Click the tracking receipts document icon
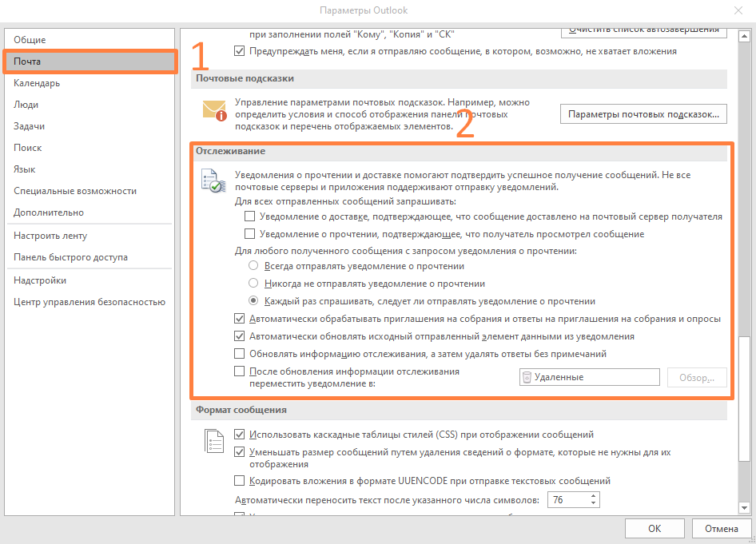This screenshot has width=756, height=544. point(213,181)
